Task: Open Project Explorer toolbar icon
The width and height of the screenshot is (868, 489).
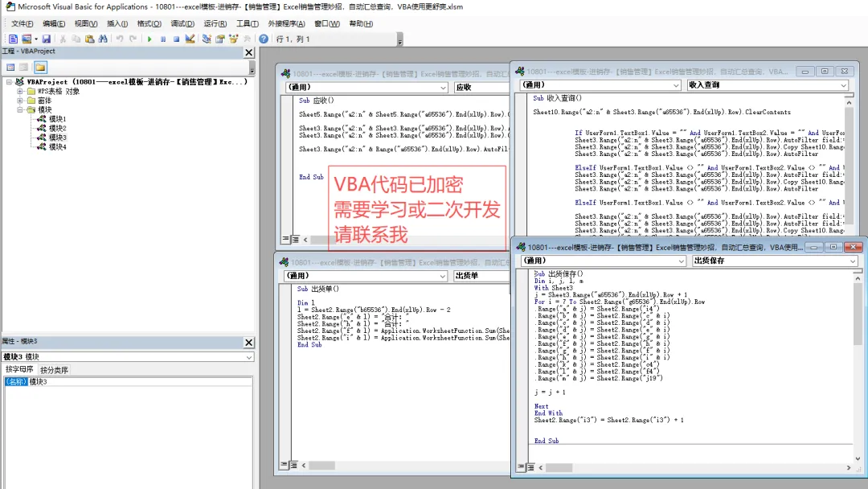Action: 207,39
